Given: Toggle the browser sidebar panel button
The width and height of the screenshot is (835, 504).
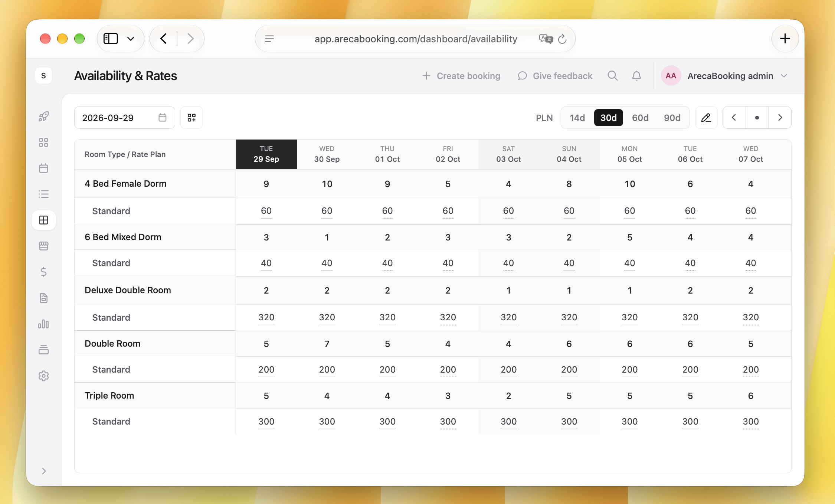Looking at the screenshot, I should [111, 39].
